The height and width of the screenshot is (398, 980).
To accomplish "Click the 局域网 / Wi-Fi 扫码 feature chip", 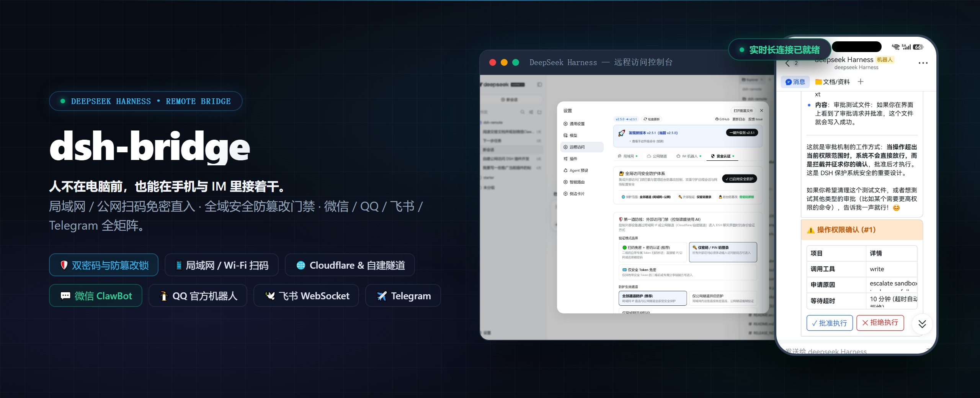I will point(222,265).
